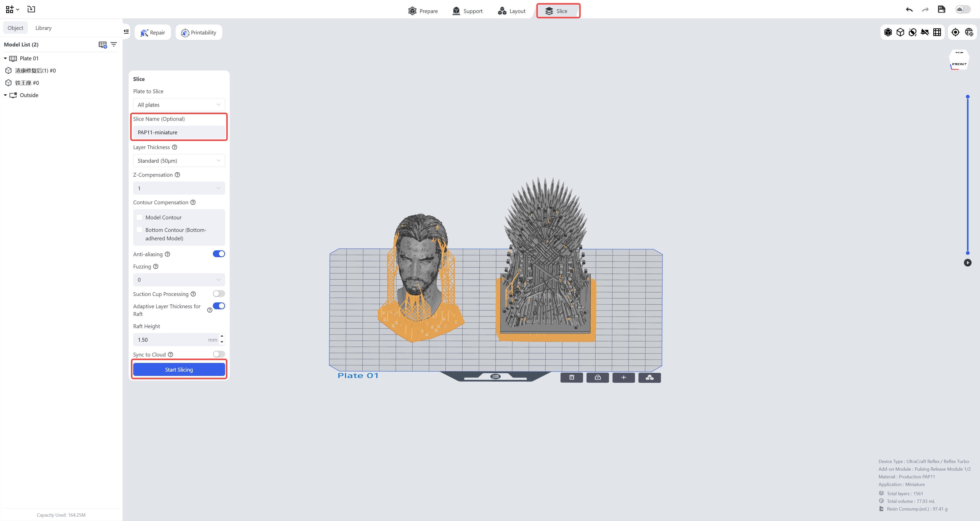
Task: Open the Library tab
Action: click(x=43, y=28)
